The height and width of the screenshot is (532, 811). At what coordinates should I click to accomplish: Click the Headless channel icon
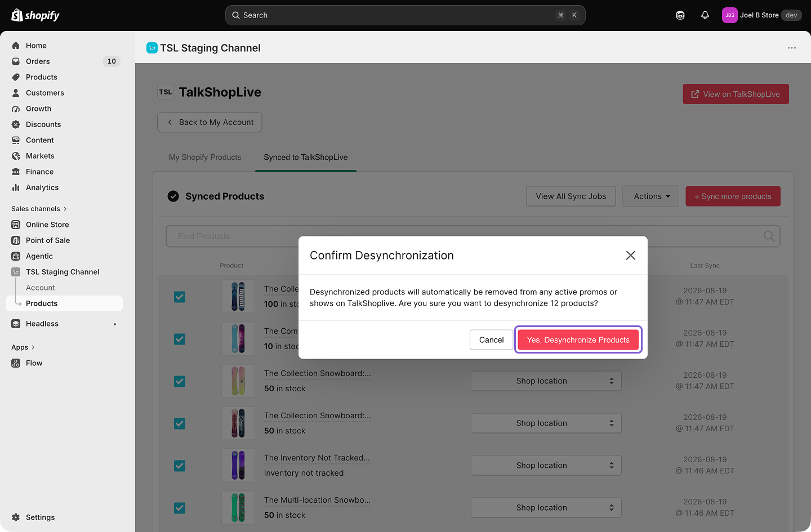(16, 324)
